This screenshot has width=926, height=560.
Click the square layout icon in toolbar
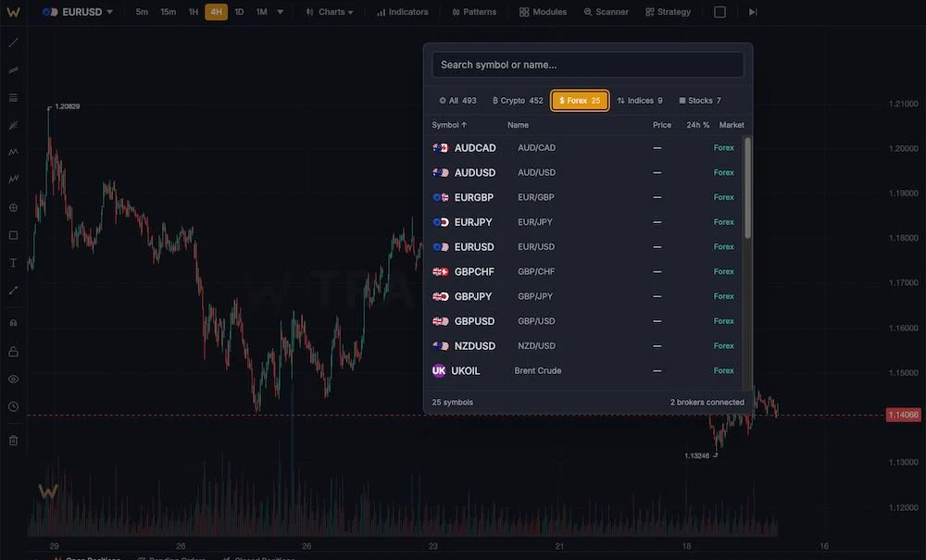[720, 12]
